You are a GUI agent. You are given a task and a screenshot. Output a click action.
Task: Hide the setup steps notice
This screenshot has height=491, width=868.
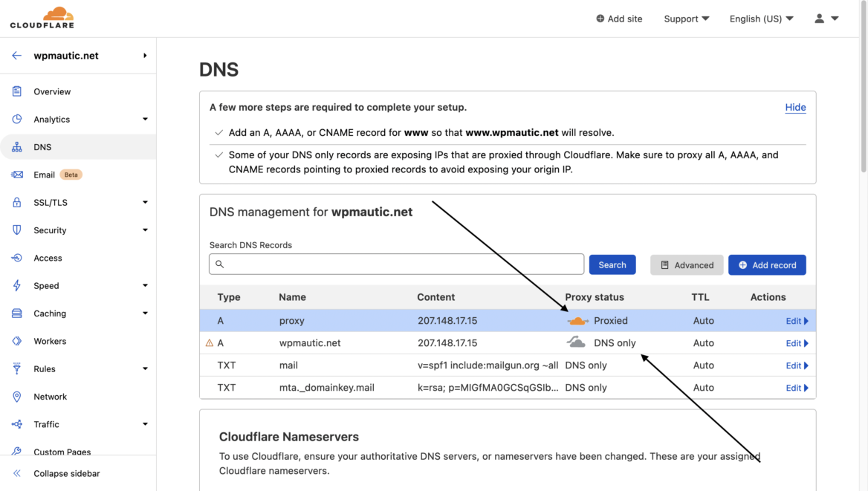coord(795,107)
